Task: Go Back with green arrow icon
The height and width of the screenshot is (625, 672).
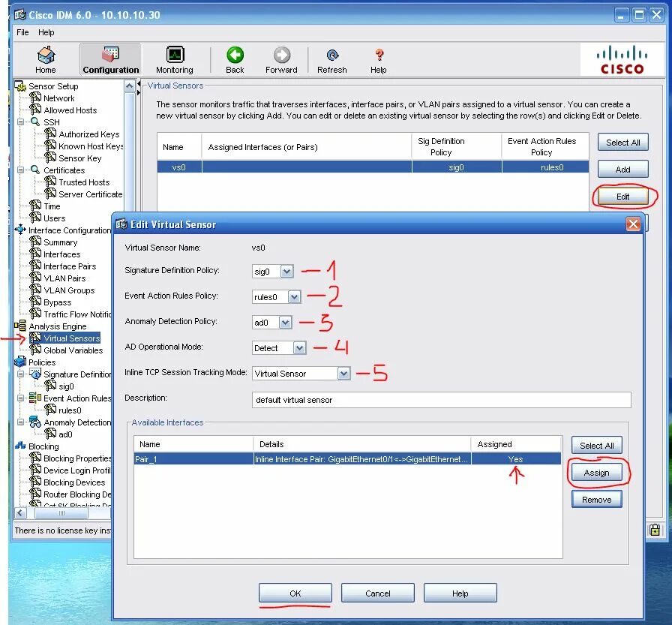Action: [235, 55]
